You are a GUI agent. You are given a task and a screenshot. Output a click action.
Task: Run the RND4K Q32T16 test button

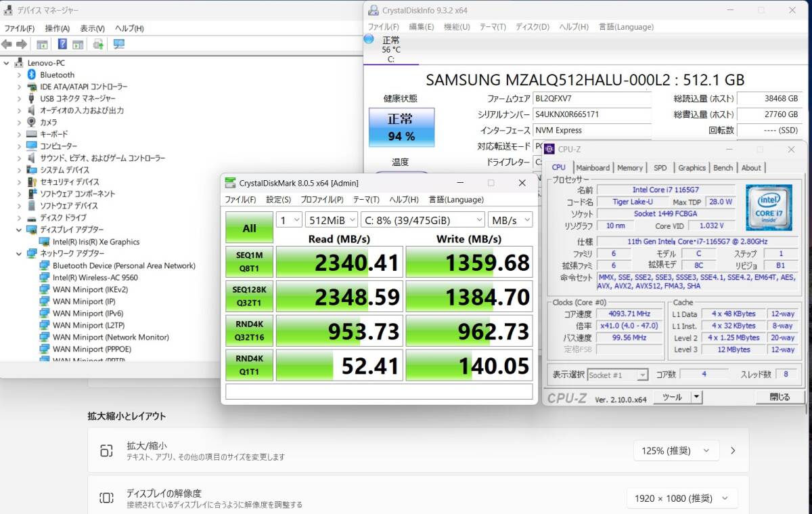pyautogui.click(x=249, y=331)
